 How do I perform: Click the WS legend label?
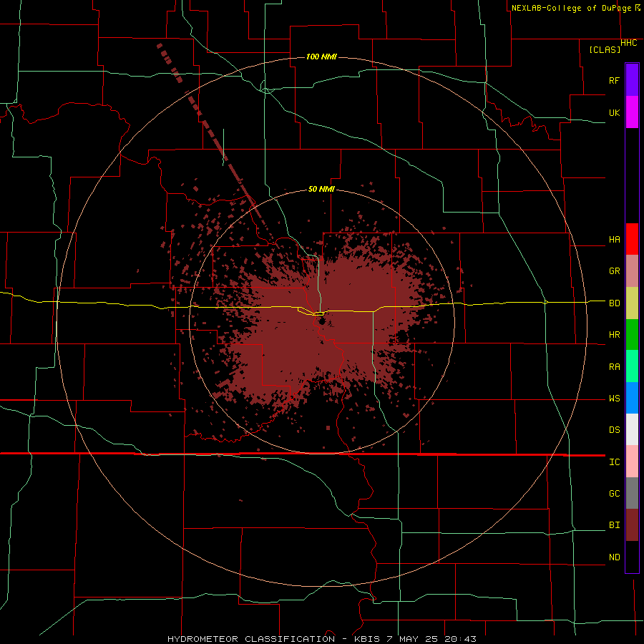tap(614, 398)
